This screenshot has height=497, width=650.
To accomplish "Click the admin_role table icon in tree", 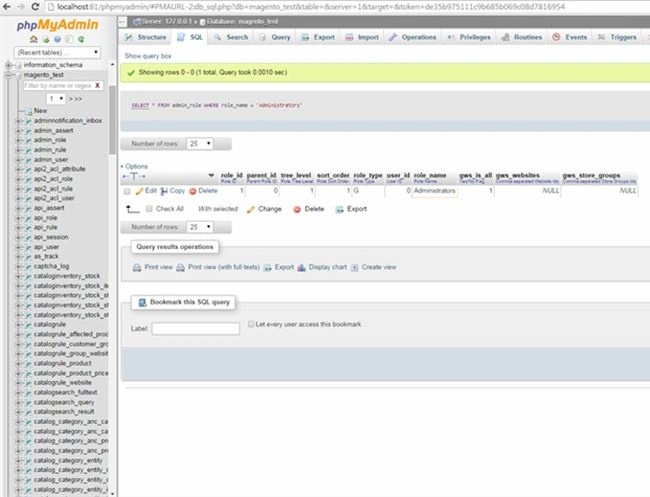I will tap(29, 140).
